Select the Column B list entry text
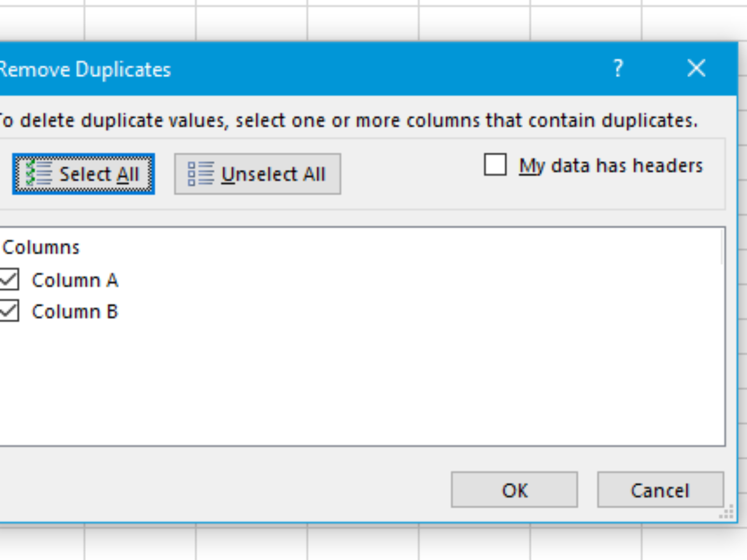Viewport: 747px width, 560px height. tap(75, 312)
